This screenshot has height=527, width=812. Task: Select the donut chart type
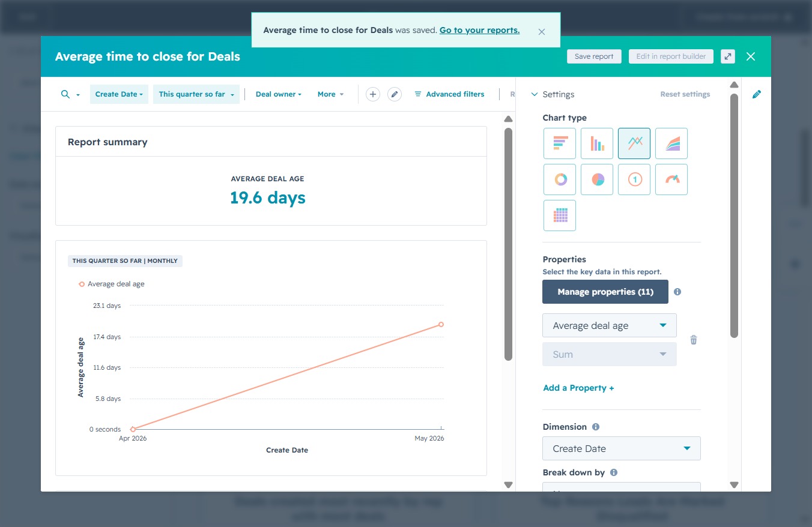(x=560, y=179)
